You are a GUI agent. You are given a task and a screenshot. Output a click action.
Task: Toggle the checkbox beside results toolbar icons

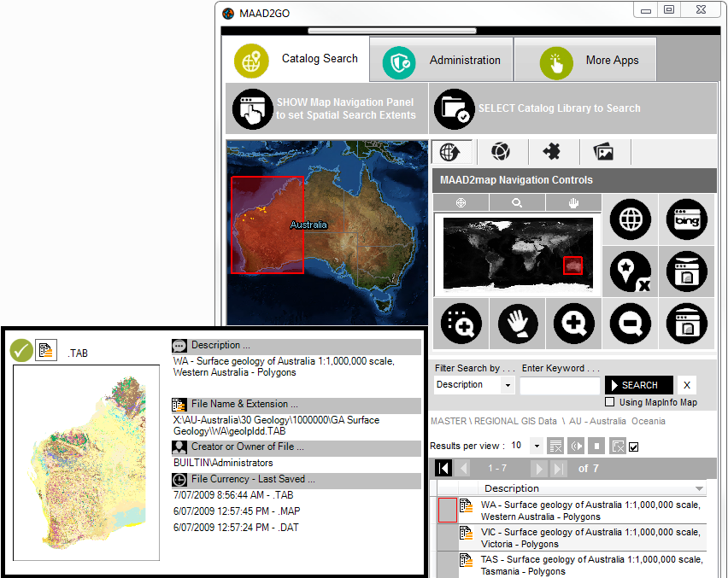click(633, 446)
